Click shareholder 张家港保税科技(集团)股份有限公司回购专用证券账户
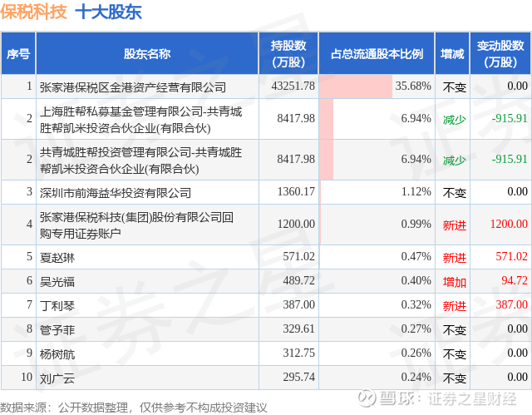This screenshot has height=415, width=532. [136, 225]
